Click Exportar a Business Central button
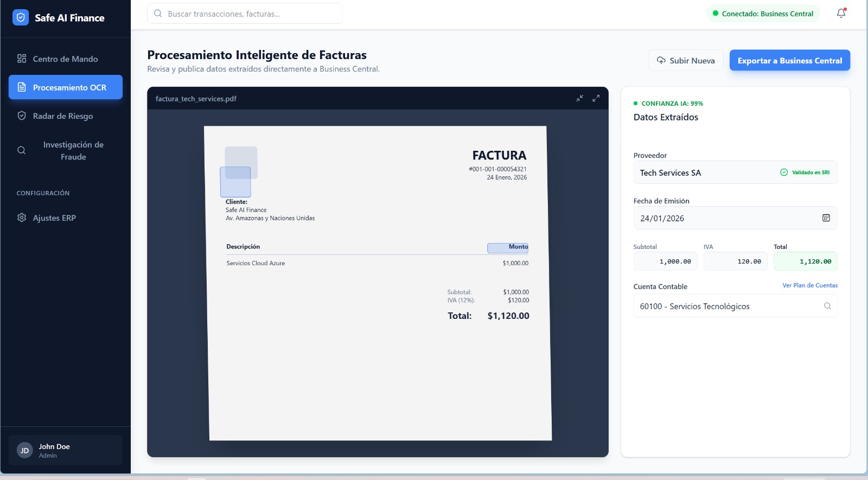 (x=789, y=61)
